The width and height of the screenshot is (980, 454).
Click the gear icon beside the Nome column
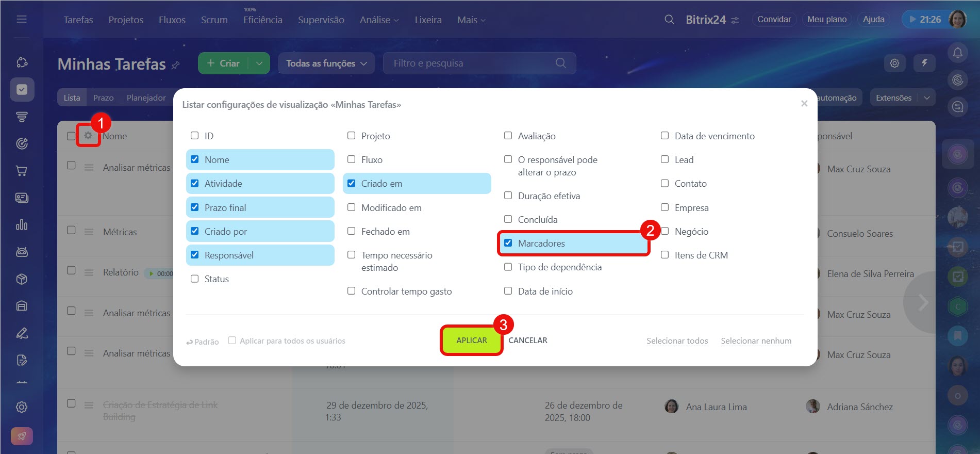pos(88,136)
